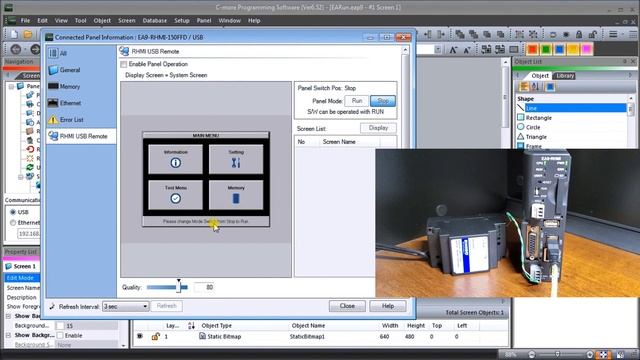
Task: Select Rectangle in Shape list
Action: coord(538,118)
